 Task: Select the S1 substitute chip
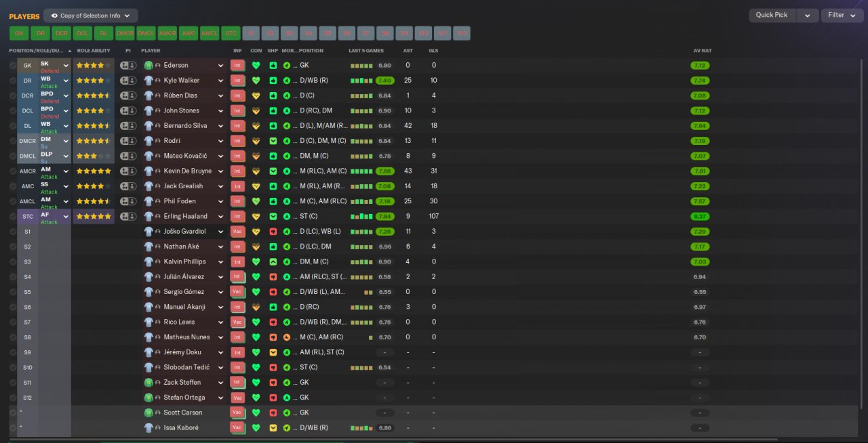pyautogui.click(x=252, y=33)
